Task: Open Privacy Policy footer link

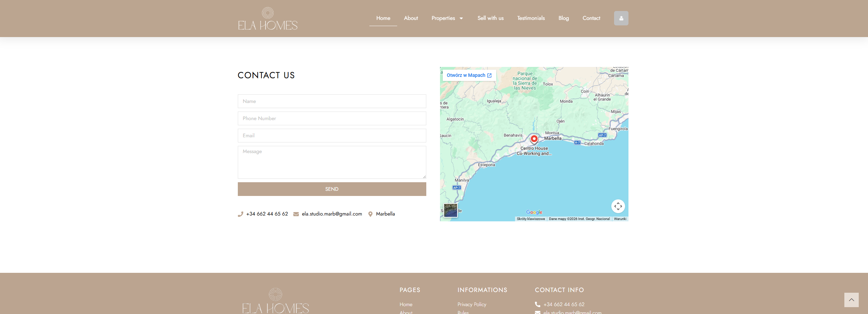Action: point(472,304)
